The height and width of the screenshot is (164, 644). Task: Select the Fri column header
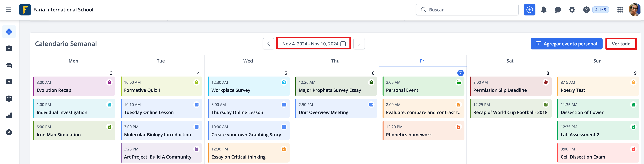click(423, 61)
